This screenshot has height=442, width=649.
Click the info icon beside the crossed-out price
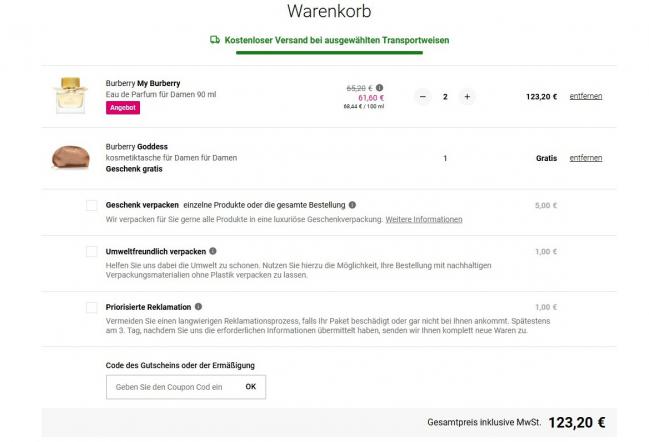379,87
